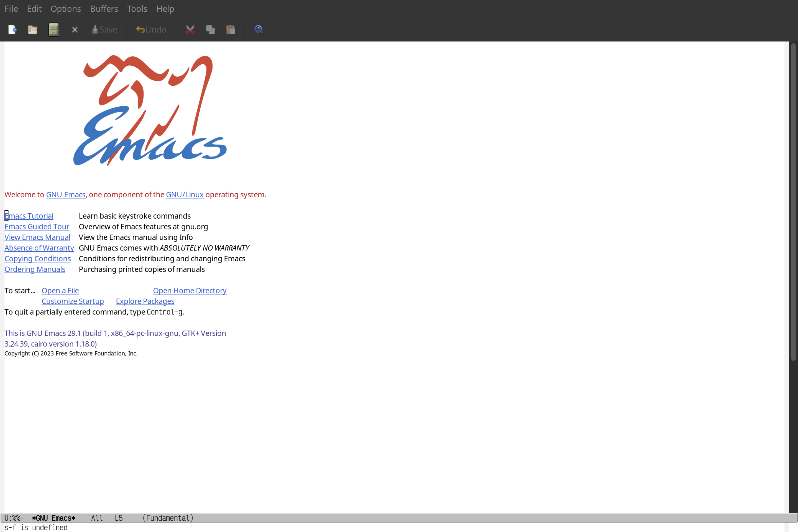Screen dimensions: 798x532
Task: Click the Options menu item
Action: pos(65,8)
